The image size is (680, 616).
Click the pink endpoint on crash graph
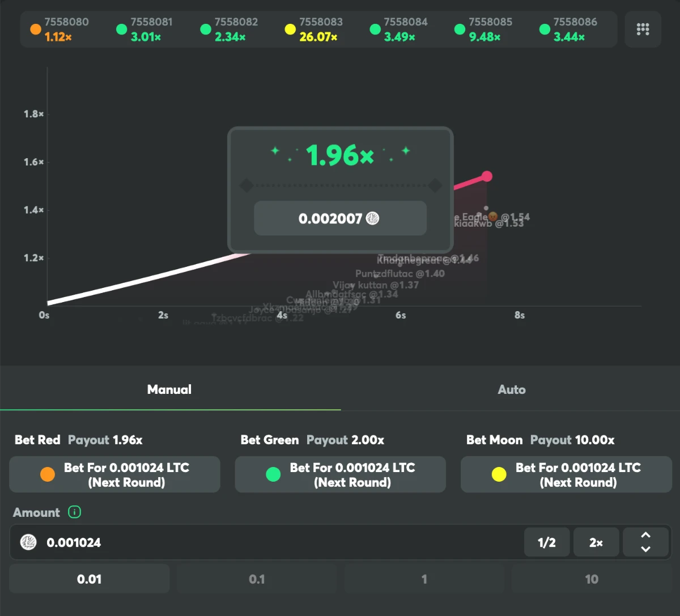coord(486,176)
